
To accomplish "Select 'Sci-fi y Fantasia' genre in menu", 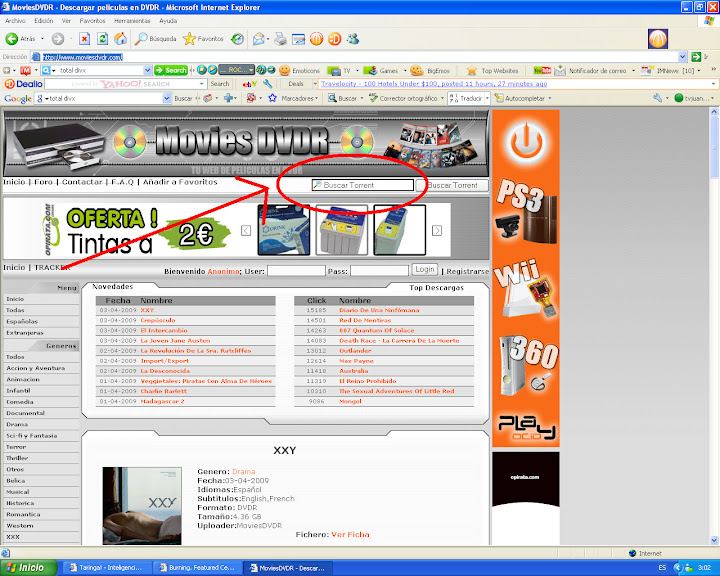I will coord(32,435).
